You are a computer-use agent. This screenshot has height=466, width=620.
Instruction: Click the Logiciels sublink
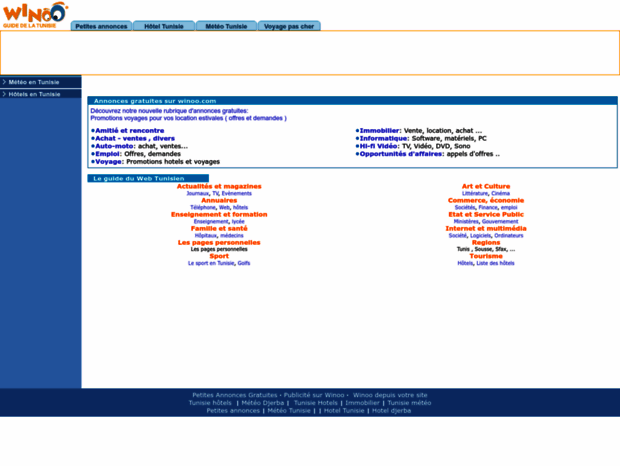(480, 236)
